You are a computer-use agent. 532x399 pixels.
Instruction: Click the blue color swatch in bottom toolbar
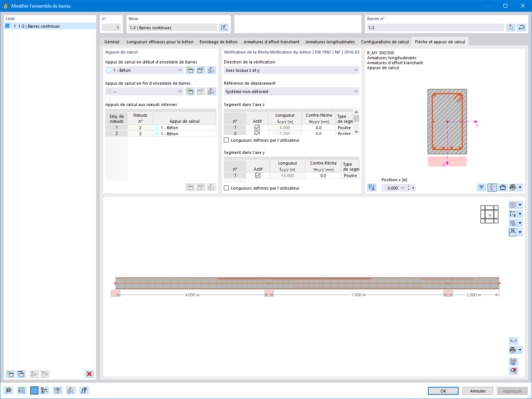point(34,390)
